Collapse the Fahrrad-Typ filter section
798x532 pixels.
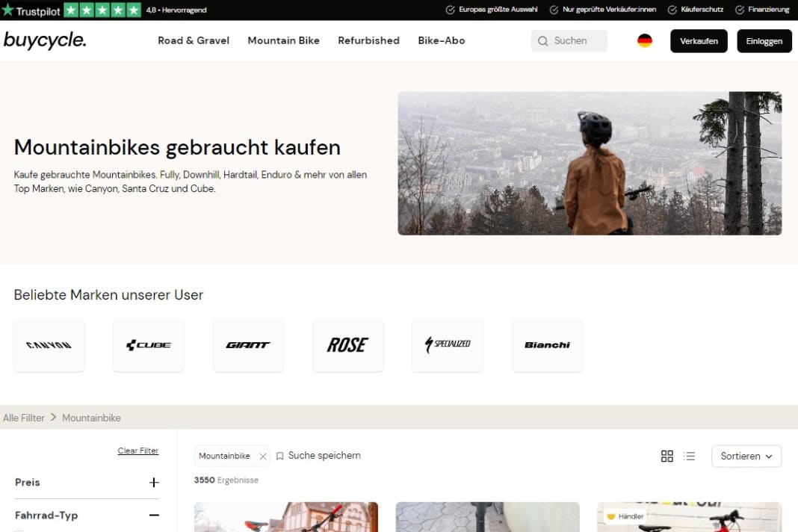pyautogui.click(x=153, y=515)
